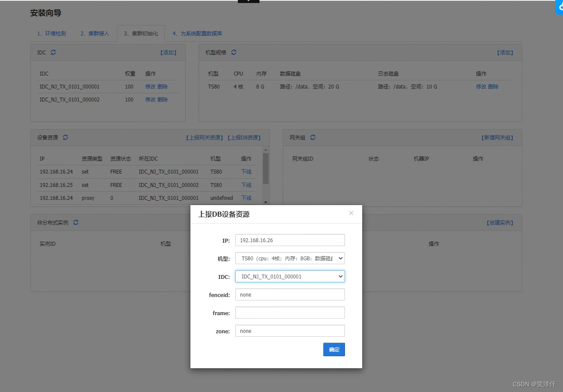Open the 机型 dropdown in the dialog

click(290, 258)
